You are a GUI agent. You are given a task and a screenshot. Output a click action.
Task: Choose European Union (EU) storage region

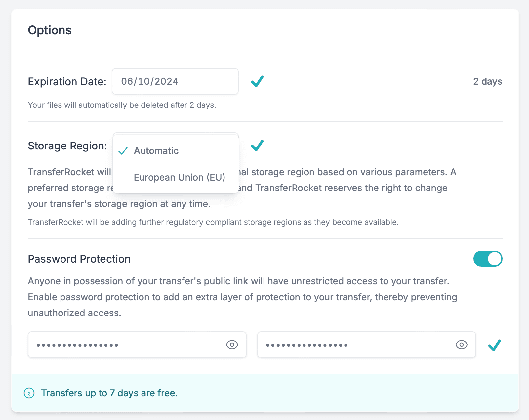176,177
